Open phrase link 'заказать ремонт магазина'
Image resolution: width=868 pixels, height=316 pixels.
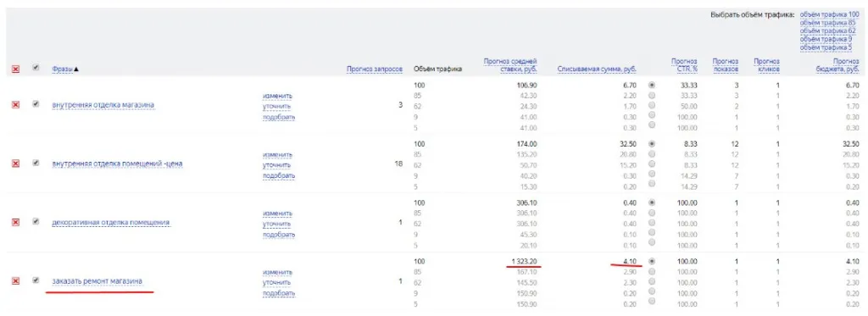(97, 281)
